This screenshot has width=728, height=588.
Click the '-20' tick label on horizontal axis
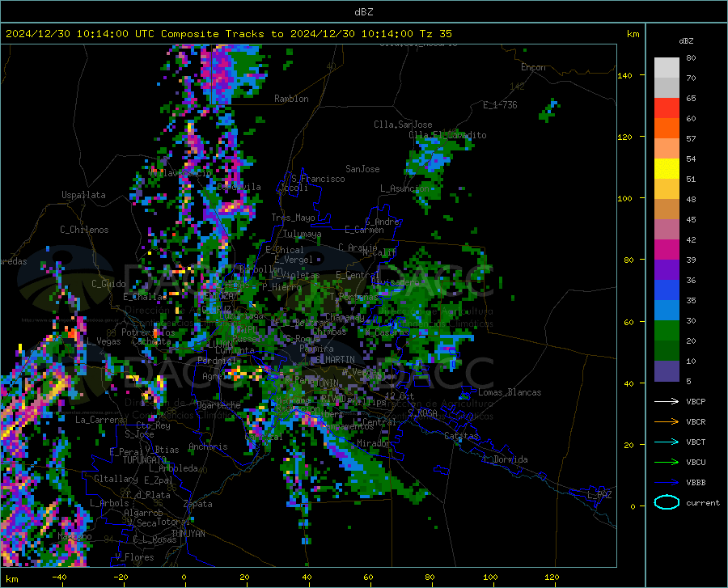121,577
